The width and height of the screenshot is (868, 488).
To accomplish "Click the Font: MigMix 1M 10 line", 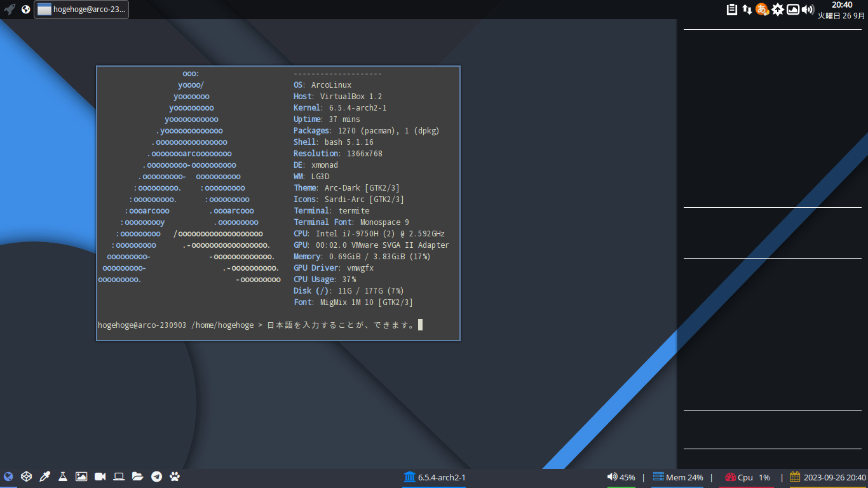I will pyautogui.click(x=353, y=302).
